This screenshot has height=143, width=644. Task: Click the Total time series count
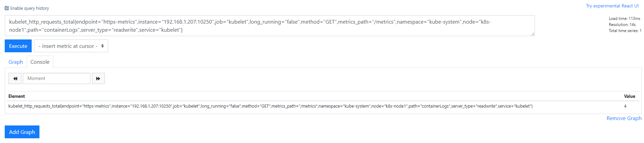click(625, 31)
